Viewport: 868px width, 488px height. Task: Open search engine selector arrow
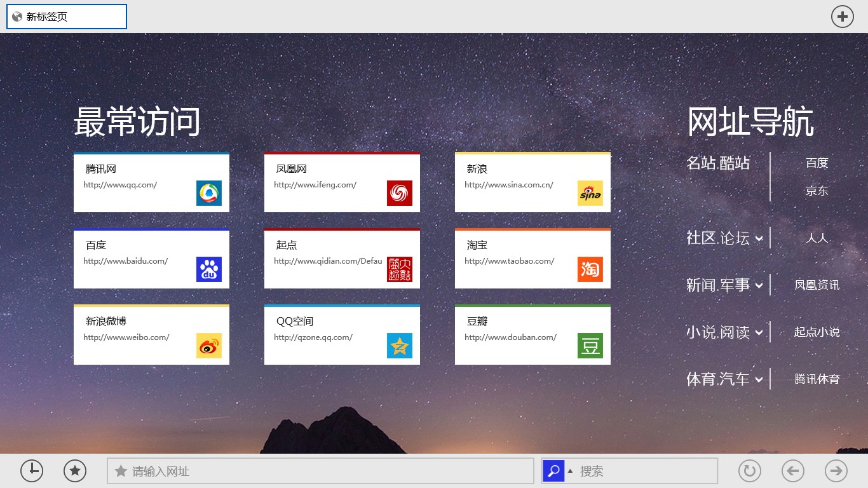tap(570, 471)
